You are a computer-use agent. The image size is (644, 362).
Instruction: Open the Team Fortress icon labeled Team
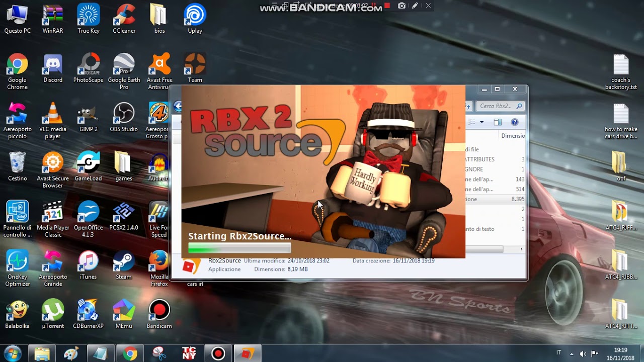[x=195, y=68]
